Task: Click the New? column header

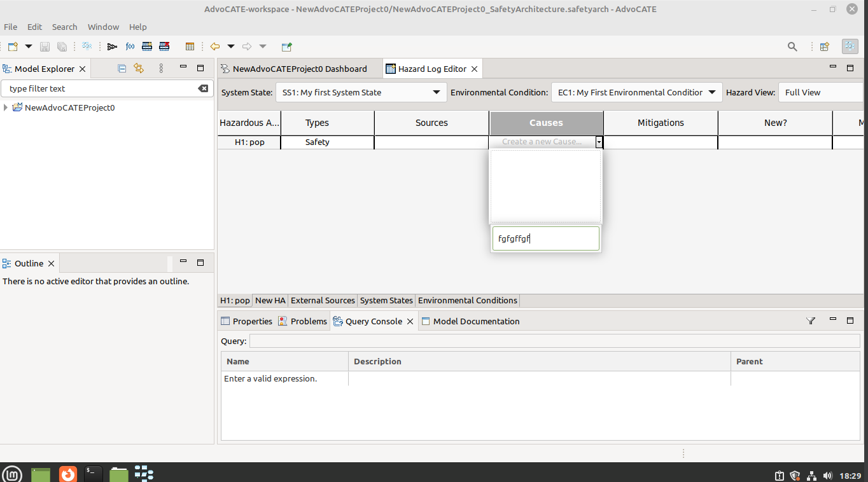Action: point(775,123)
